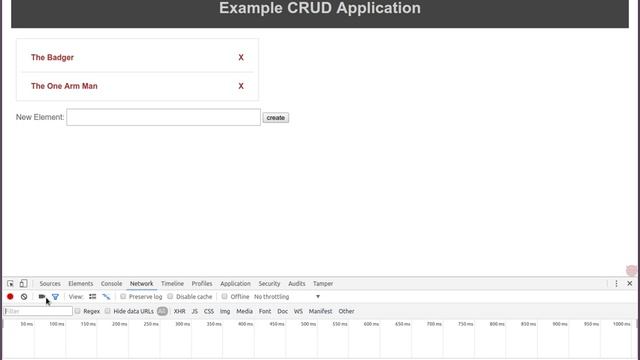Enable the Regex filter checkbox
640x360 pixels.
(x=78, y=311)
